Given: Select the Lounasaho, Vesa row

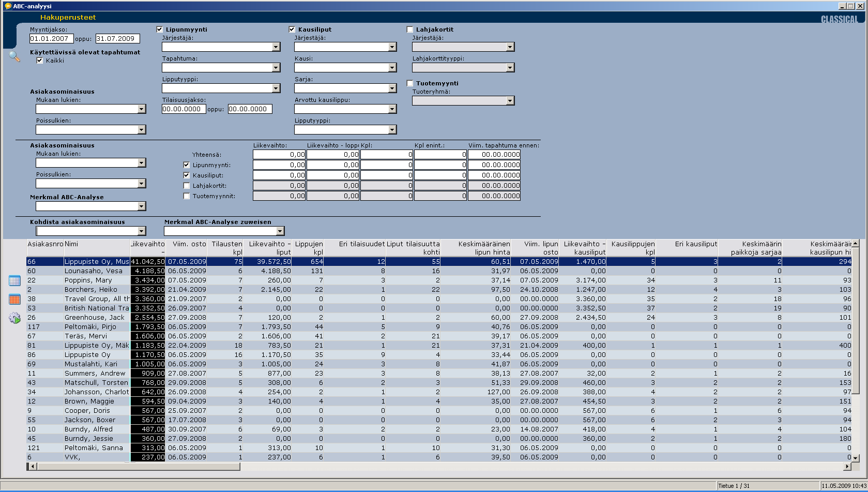Looking at the screenshot, I should pos(439,271).
